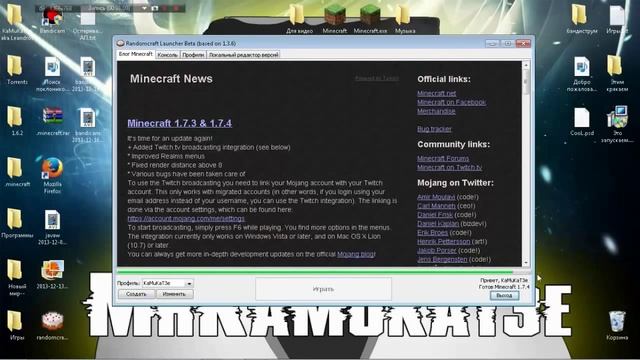Open the account.mojang.com settings link
Image resolution: width=640 pixels, height=360 pixels.
click(x=186, y=218)
